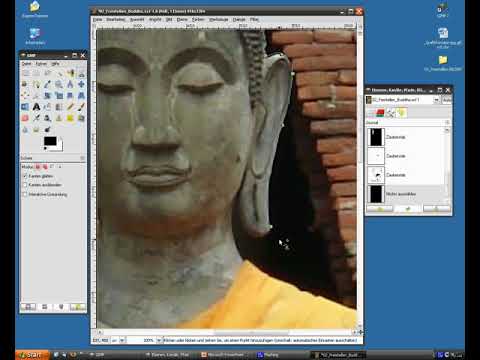
Task: Select the Blur/Sharpen droplet tool
Action: click(x=25, y=130)
